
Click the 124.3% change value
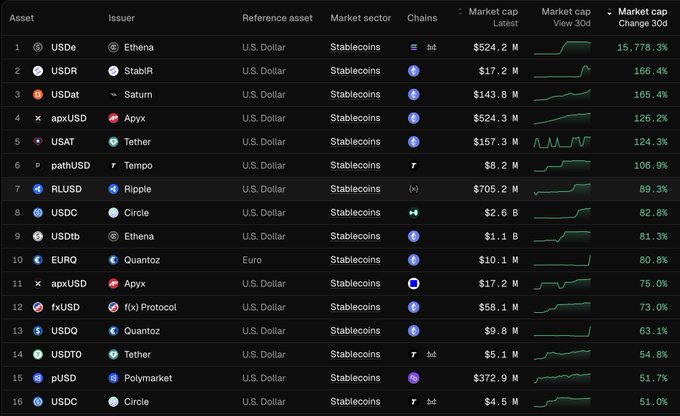(651, 142)
